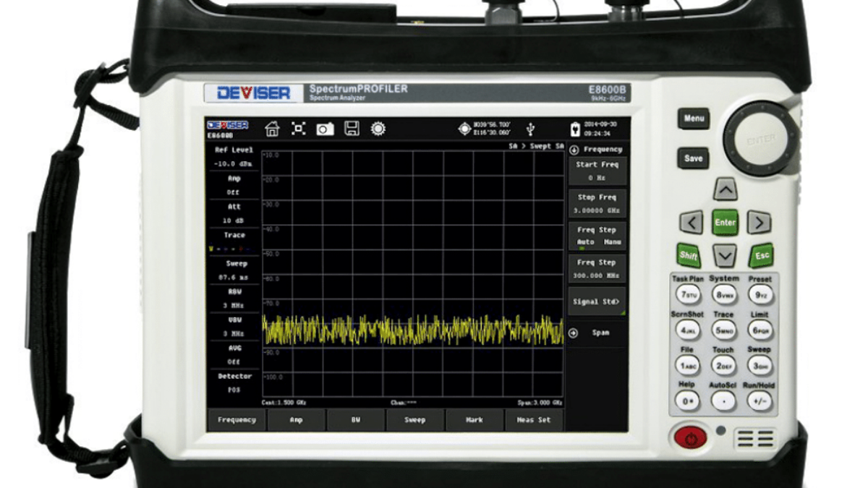Tap the battery charging icon
The image size is (868, 488).
point(575,129)
